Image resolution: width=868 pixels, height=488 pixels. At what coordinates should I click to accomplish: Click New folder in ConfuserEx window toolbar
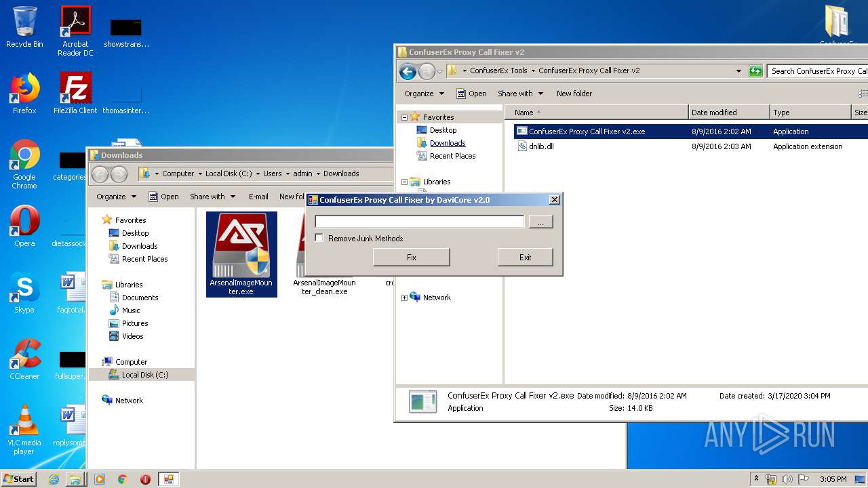(574, 94)
